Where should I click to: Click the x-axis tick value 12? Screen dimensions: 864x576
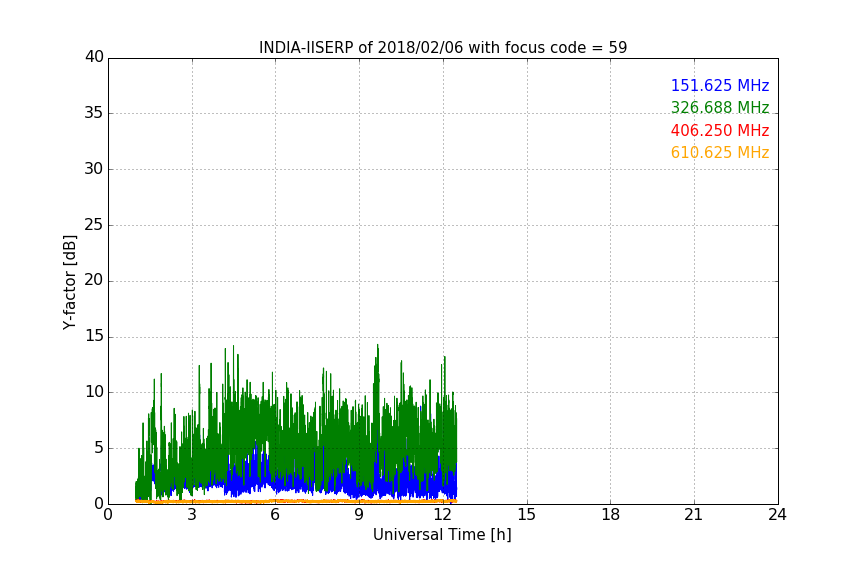443,515
